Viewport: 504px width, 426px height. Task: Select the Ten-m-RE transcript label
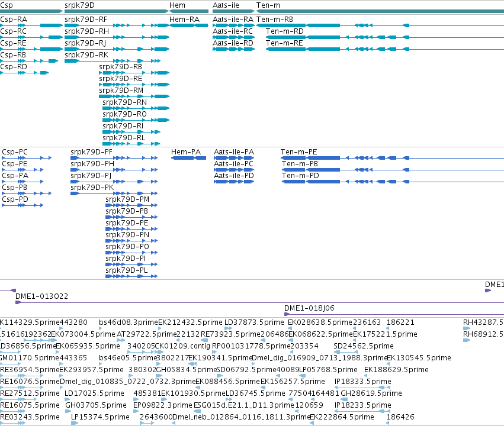pos(284,43)
